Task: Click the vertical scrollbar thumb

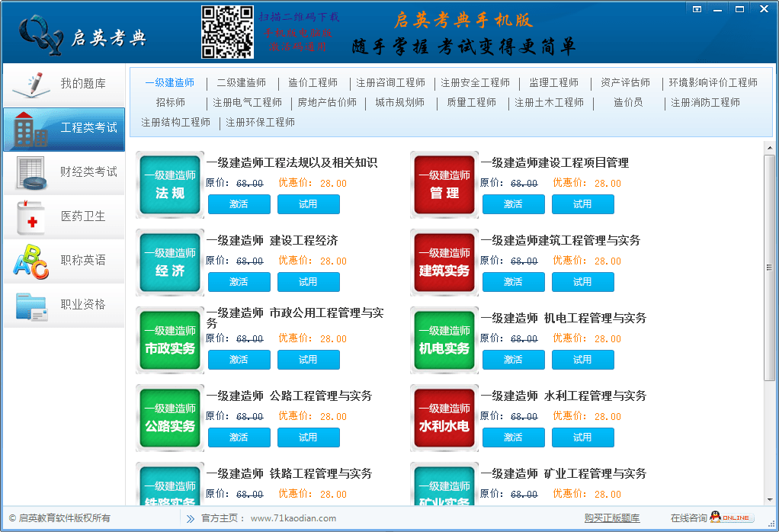Action: 770,268
